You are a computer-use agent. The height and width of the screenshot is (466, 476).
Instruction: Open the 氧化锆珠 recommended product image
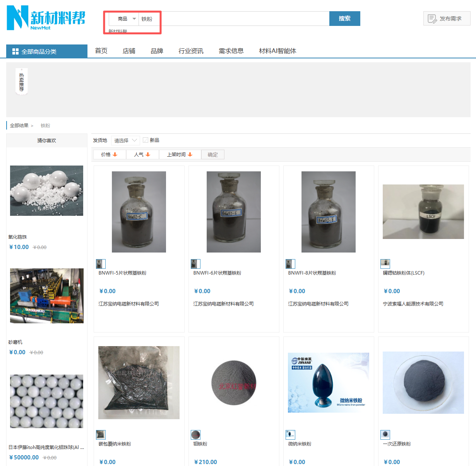click(46, 191)
